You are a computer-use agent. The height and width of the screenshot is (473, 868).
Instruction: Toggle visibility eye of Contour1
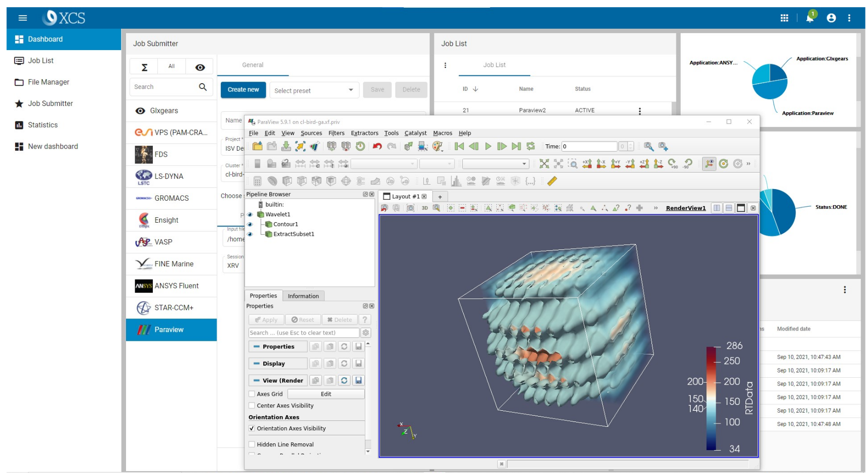(250, 224)
